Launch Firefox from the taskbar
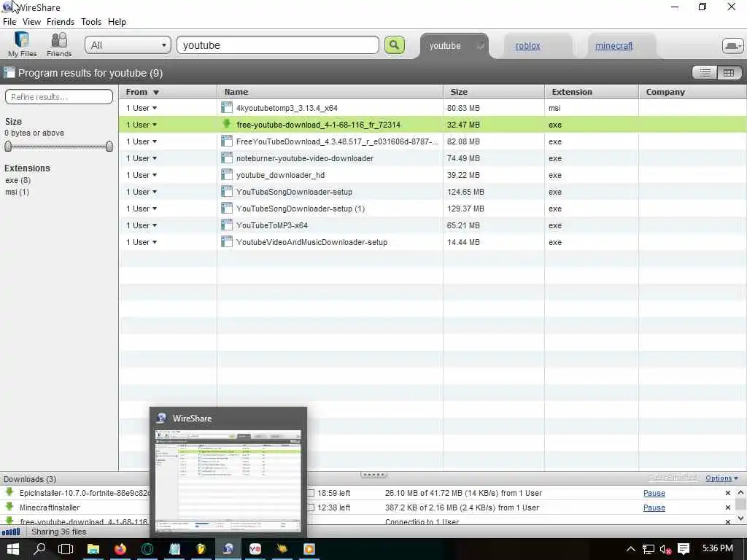The image size is (747, 560). tap(120, 549)
